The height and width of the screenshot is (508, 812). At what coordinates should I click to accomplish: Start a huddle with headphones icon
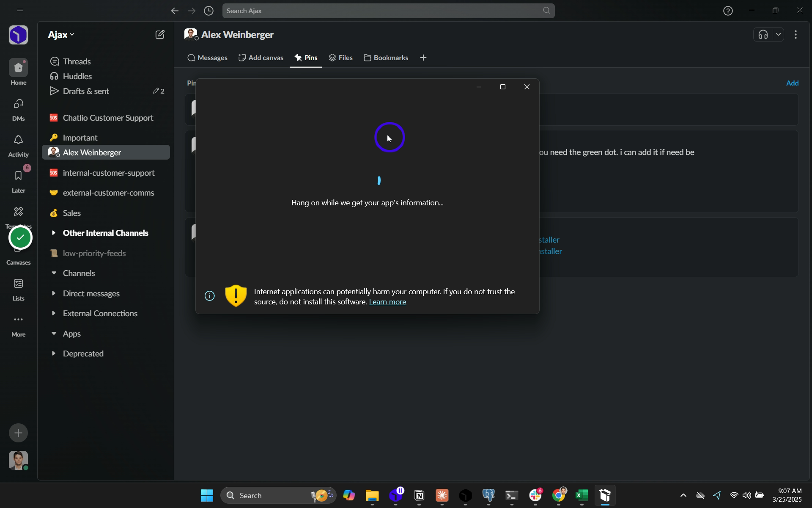[x=763, y=35]
